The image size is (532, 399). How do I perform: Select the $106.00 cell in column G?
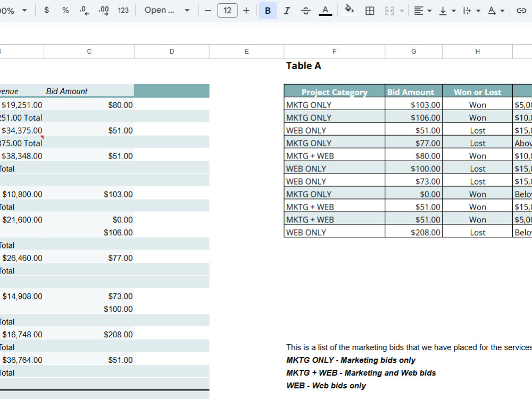click(x=413, y=118)
